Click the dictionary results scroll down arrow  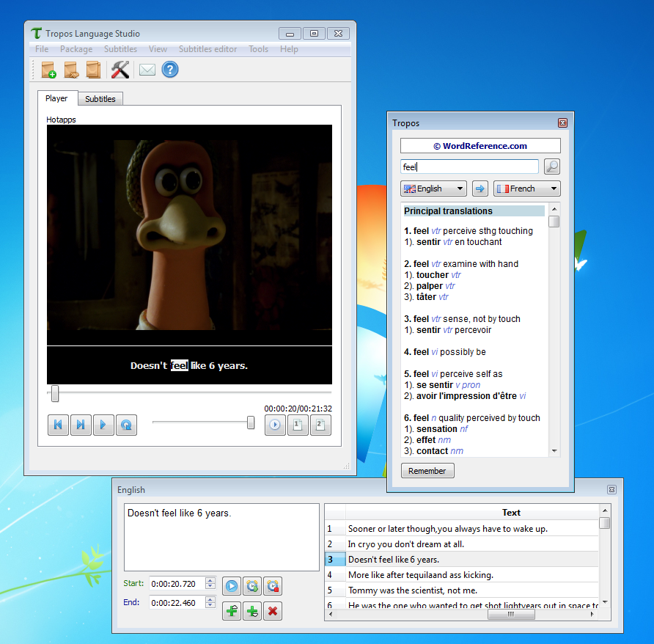click(554, 451)
